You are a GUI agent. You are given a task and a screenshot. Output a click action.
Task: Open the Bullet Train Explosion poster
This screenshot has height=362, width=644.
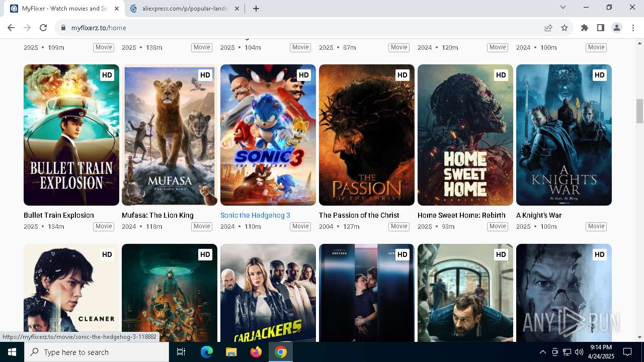[71, 135]
